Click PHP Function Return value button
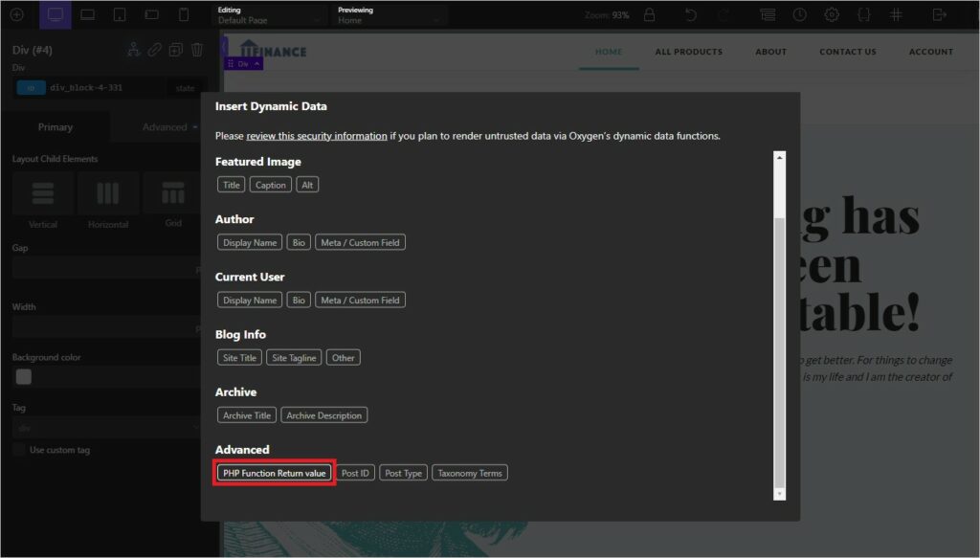Screen dimensions: 980x558 click(x=275, y=473)
